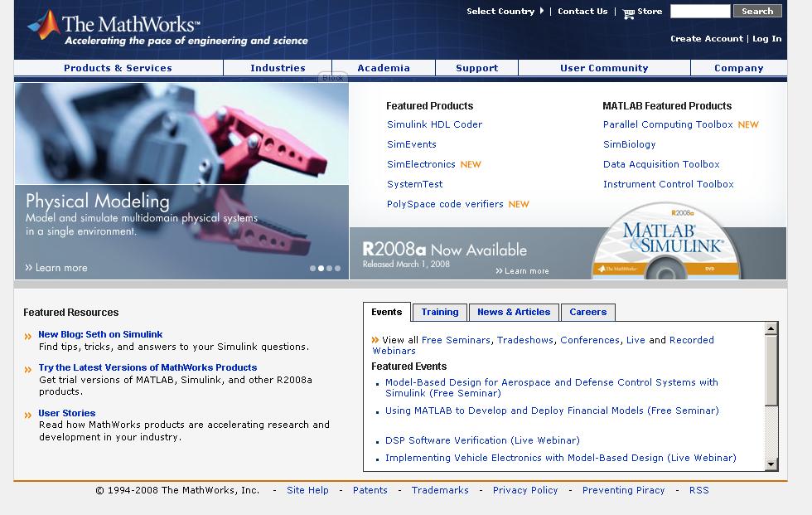
Task: Open the Site Help footer link
Action: tap(307, 490)
